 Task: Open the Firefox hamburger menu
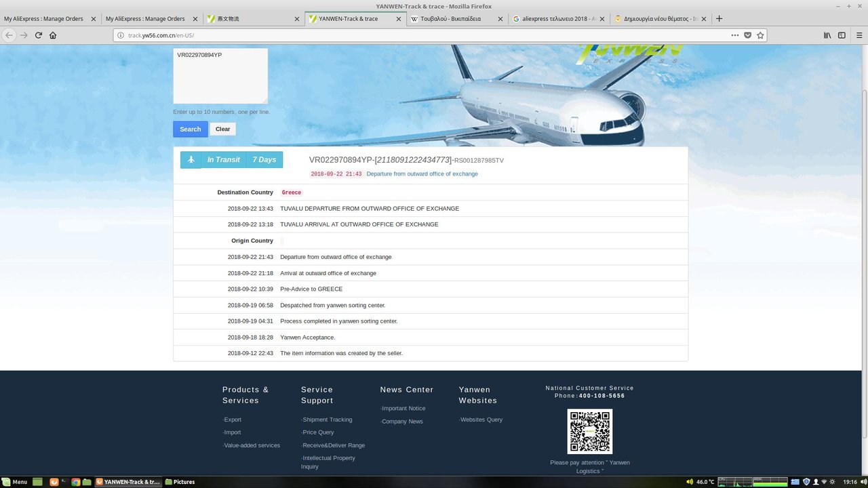tap(858, 35)
